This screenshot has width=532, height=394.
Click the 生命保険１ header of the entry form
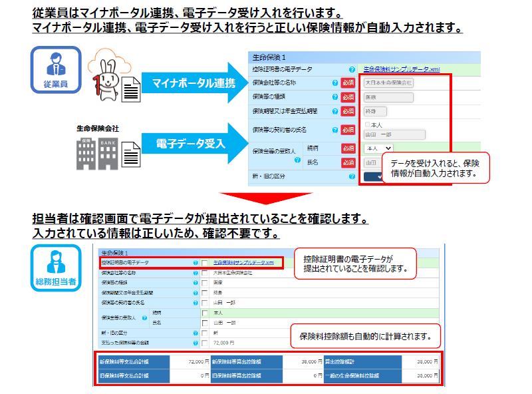364,57
